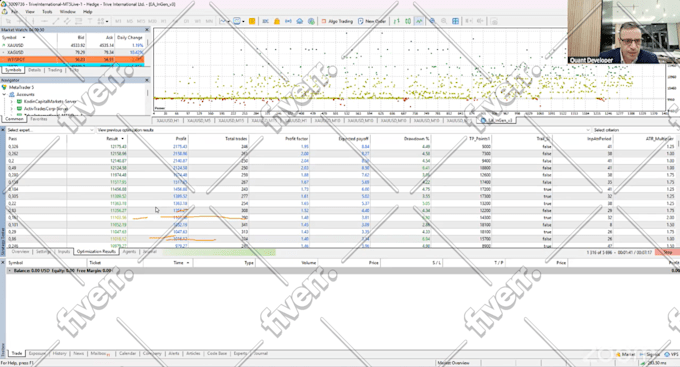Screen dimensions: 680x367
Task: Open the Help menu
Action: point(87,12)
